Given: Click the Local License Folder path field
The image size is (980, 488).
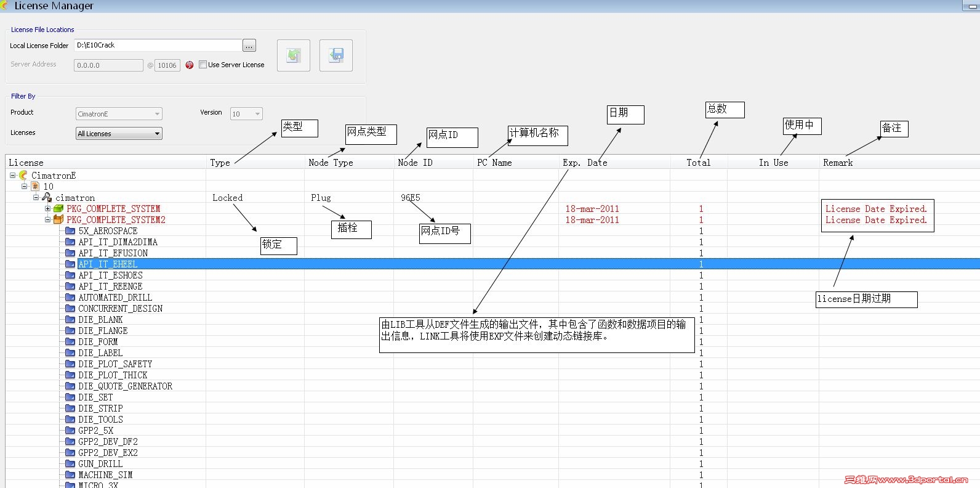Looking at the screenshot, I should [x=158, y=46].
